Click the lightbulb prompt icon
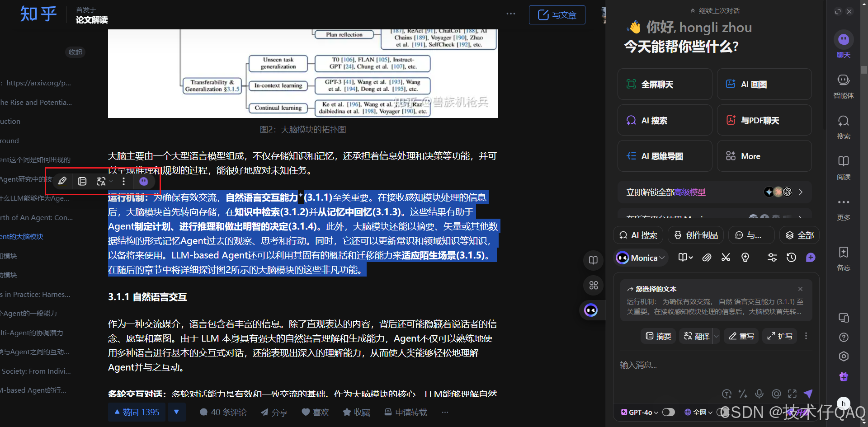 (745, 258)
